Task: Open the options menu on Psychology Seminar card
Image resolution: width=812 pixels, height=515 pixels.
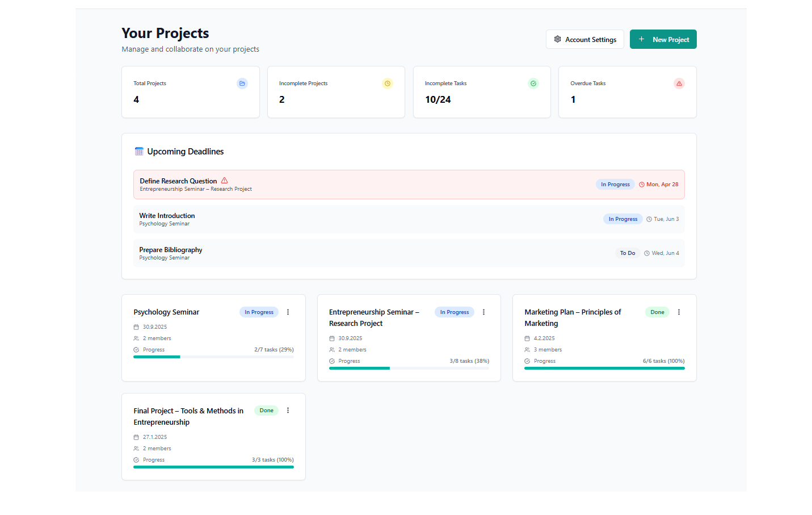Action: [288, 312]
